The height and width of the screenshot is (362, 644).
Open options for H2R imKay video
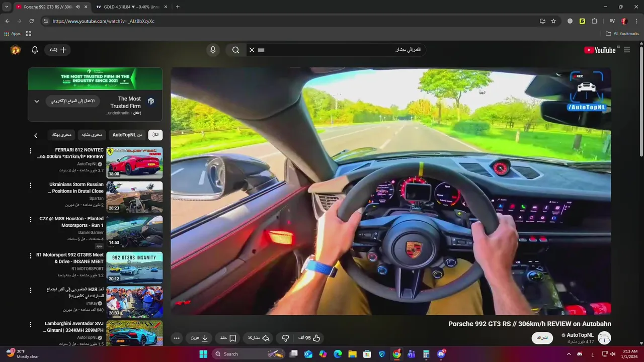[30, 290]
